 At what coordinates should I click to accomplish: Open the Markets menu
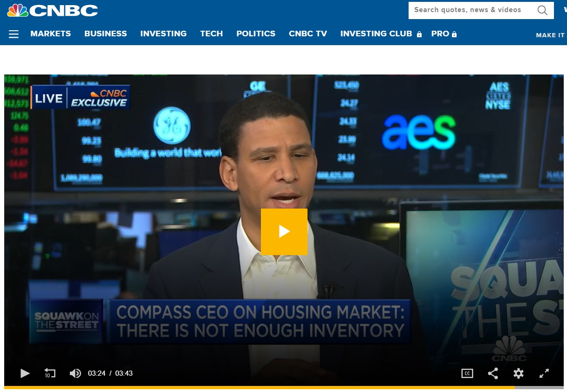point(51,34)
